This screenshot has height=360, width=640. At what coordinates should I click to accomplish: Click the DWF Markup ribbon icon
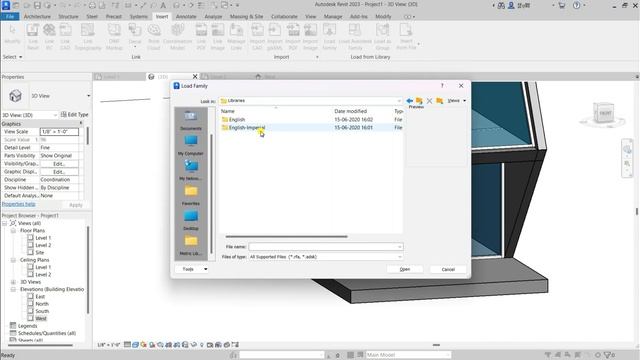(x=114, y=37)
